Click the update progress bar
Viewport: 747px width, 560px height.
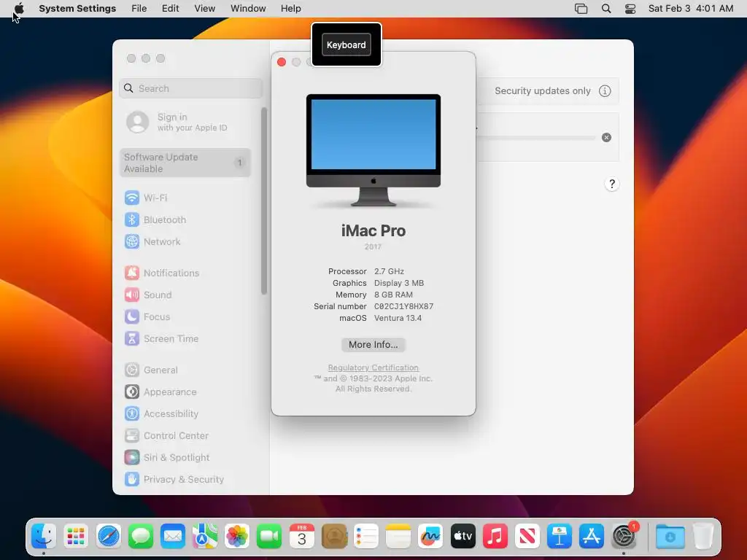click(x=535, y=138)
